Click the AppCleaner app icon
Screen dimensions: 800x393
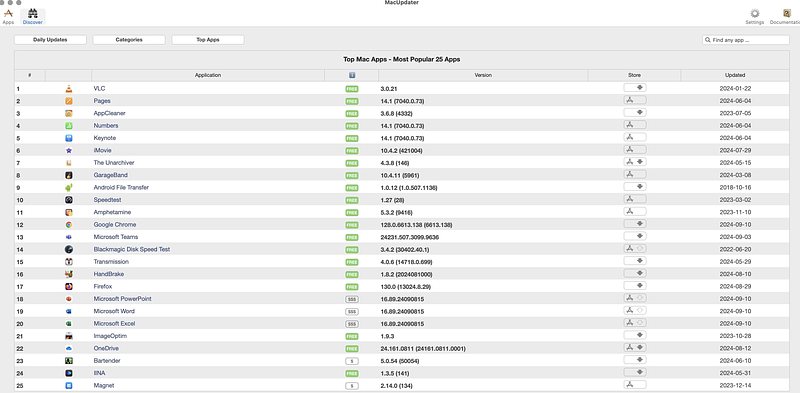click(x=69, y=113)
